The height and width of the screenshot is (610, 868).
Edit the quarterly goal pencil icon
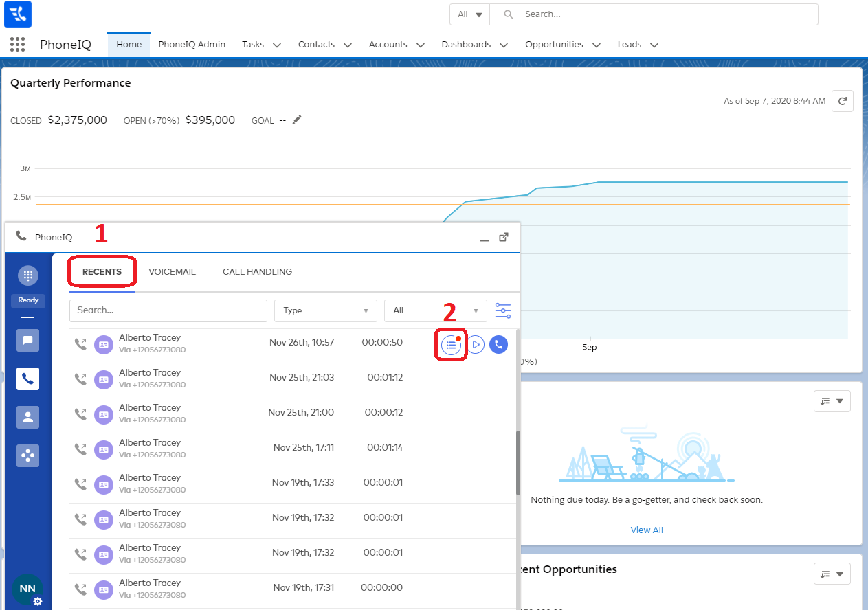click(x=297, y=120)
